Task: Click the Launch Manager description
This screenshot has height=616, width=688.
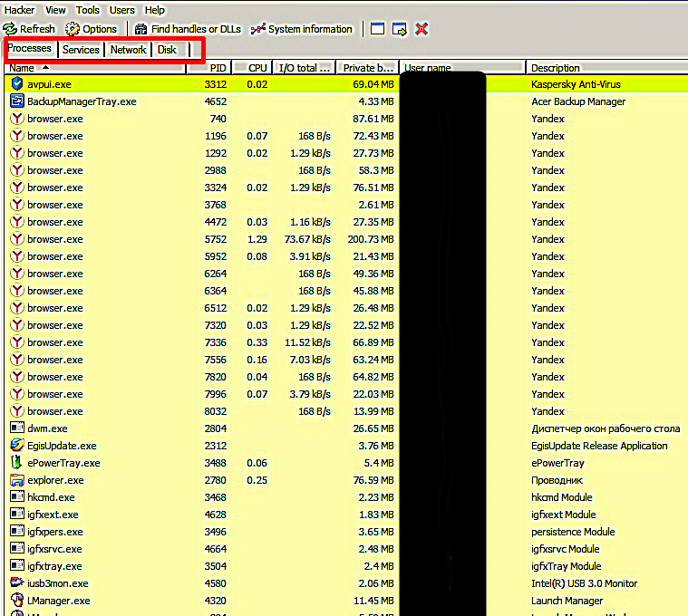Action: 567,601
